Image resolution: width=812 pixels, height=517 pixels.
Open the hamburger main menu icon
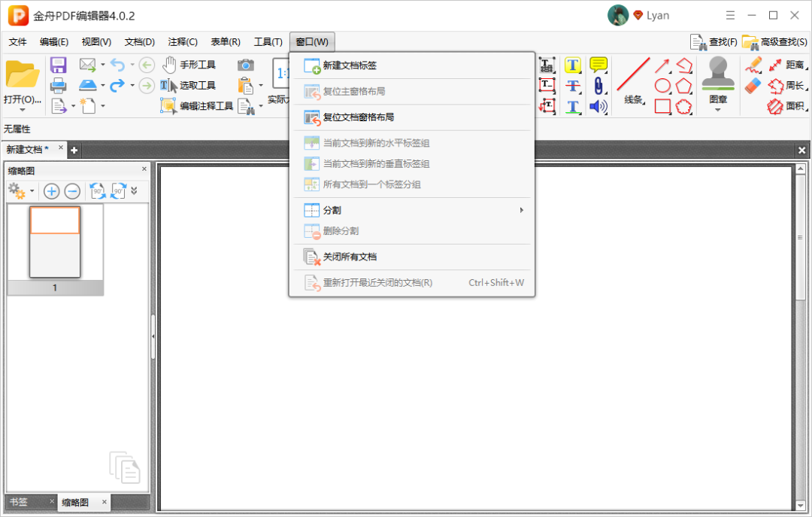(x=730, y=16)
